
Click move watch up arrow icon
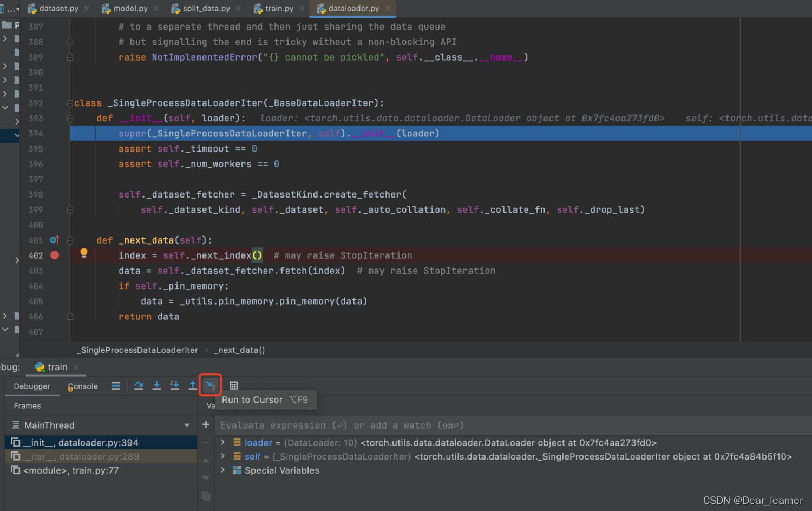tap(206, 461)
